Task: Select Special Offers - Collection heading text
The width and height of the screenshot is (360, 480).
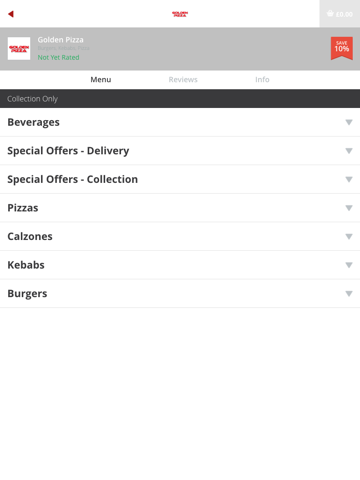Action: click(x=72, y=179)
